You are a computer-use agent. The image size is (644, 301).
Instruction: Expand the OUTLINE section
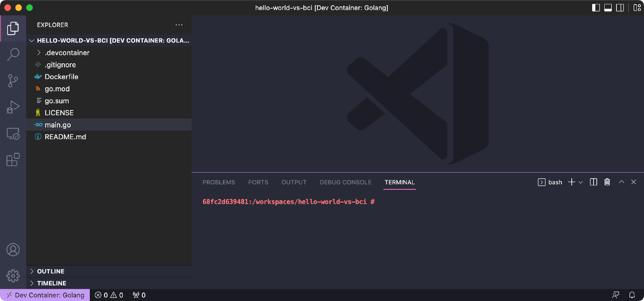coord(109,271)
